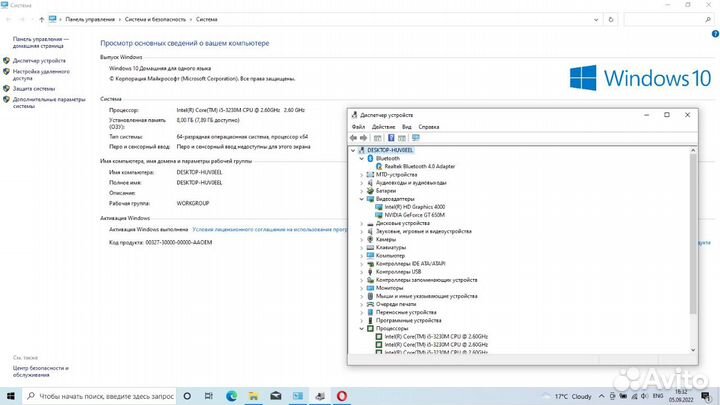
Task: Select NVIDIA GeForce GT 650M device
Action: coord(415,215)
